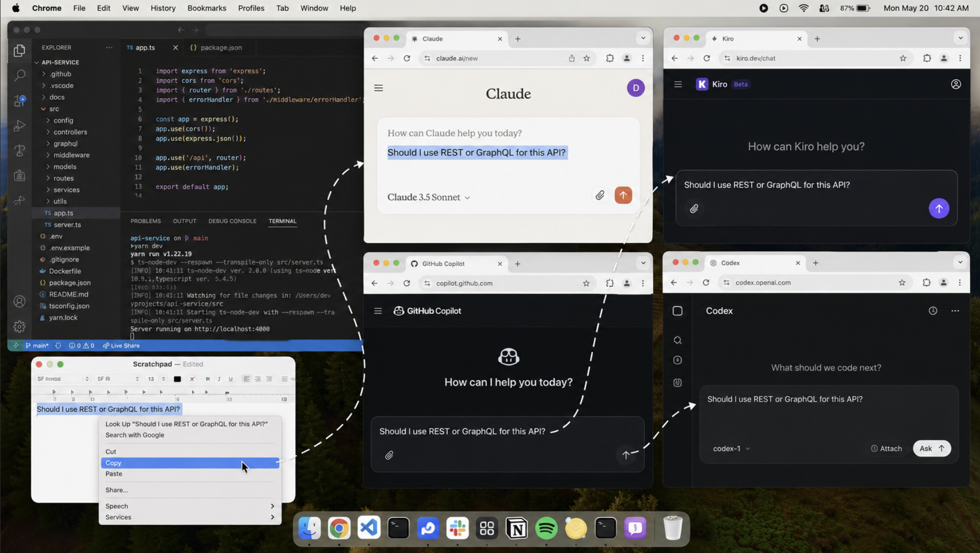Image resolution: width=980 pixels, height=553 pixels.
Task: Click the main* branch in VS Code status bar
Action: pyautogui.click(x=37, y=345)
